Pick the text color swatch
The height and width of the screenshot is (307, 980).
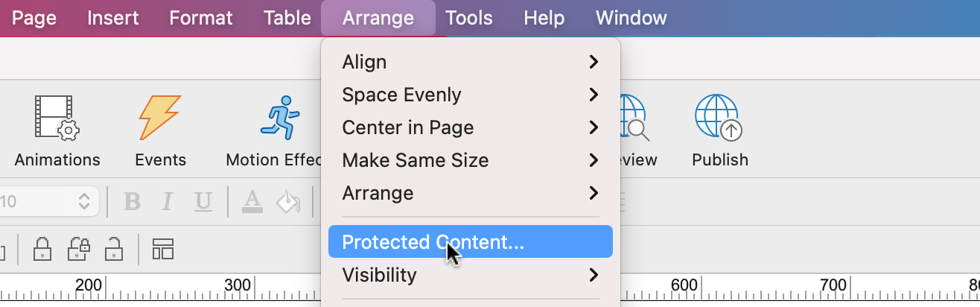coord(253,201)
